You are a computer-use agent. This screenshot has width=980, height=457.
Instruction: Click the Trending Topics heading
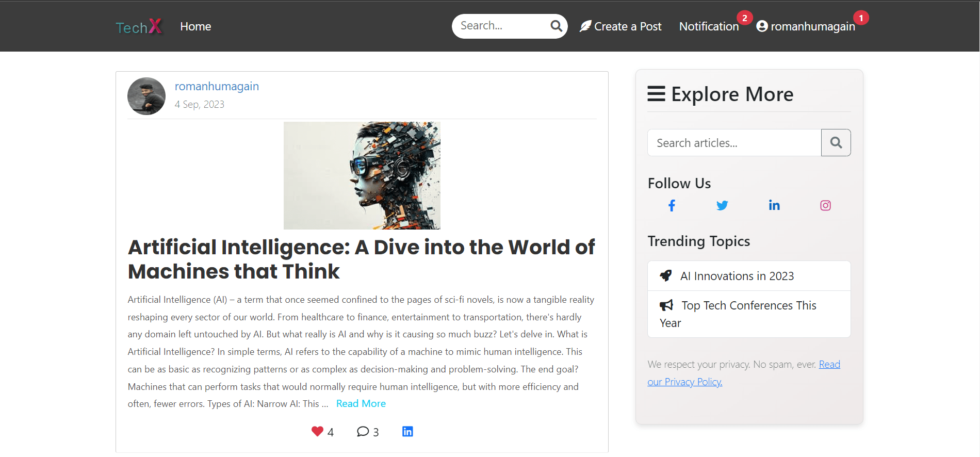click(x=699, y=241)
